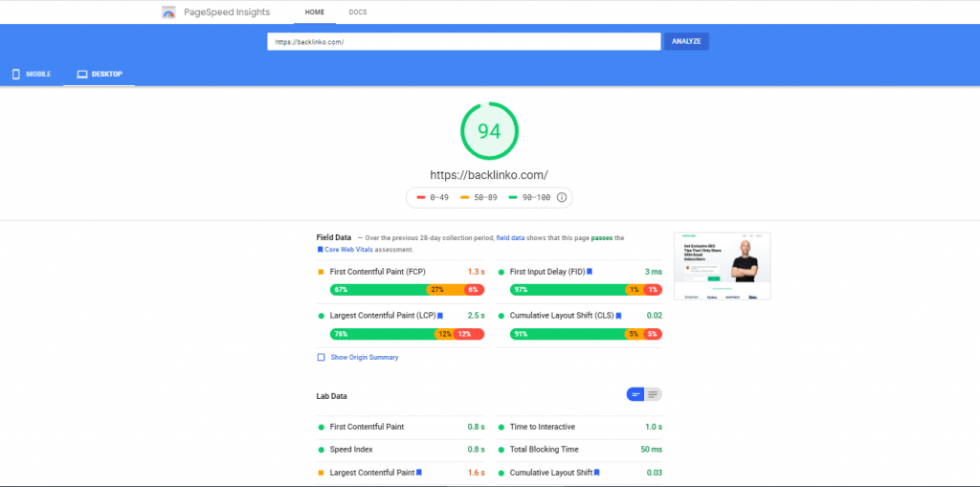980x487 pixels.
Task: Open the HOME tab
Action: click(314, 11)
